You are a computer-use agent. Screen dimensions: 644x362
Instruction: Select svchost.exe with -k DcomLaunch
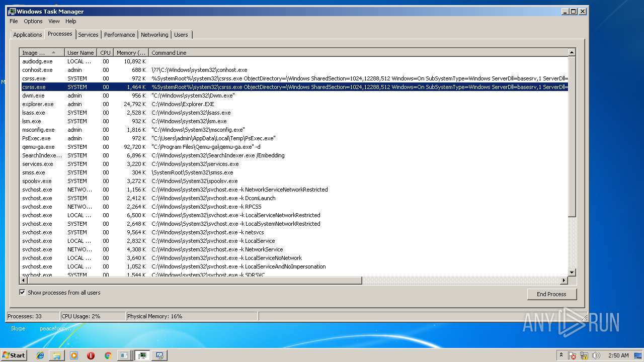[x=294, y=198]
